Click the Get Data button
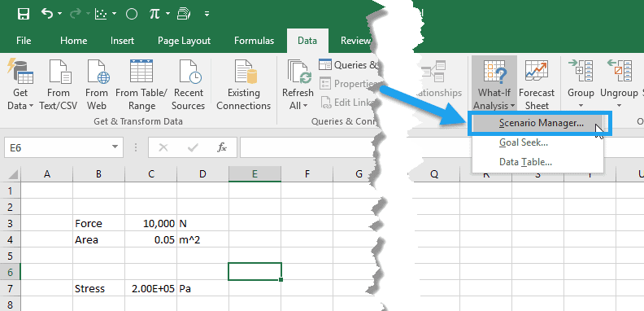644x311 pixels. [x=20, y=85]
